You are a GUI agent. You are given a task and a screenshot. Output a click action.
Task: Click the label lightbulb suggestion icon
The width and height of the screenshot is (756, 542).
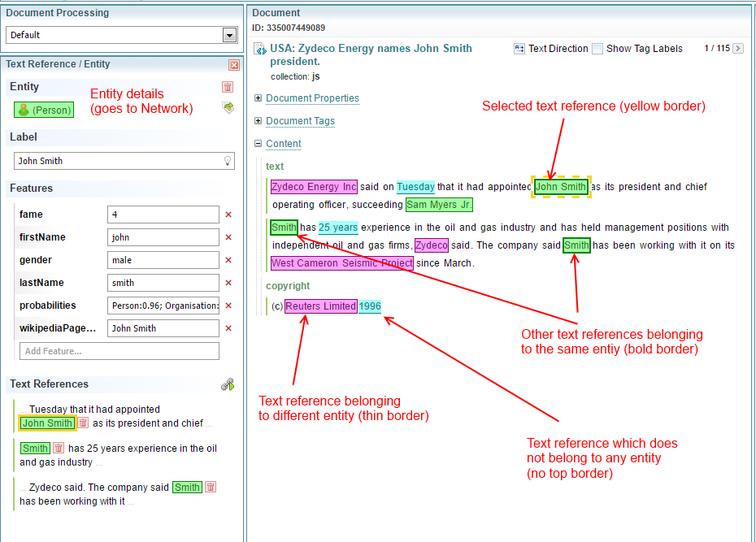coord(228,161)
